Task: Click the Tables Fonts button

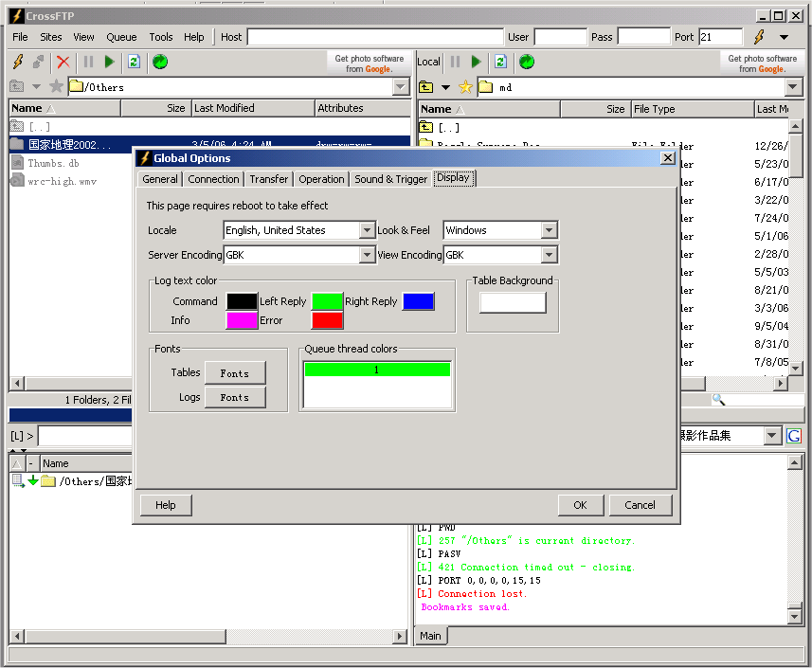Action: (235, 373)
